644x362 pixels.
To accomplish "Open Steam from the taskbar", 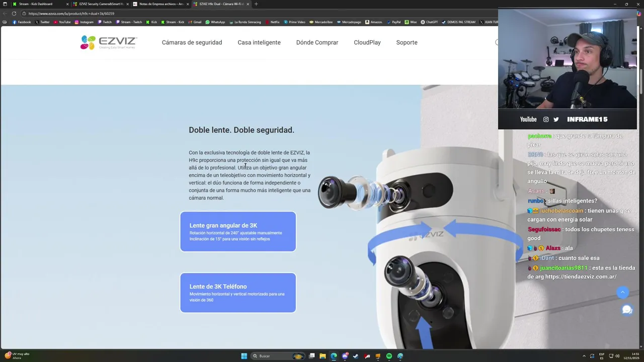I will pyautogui.click(x=356, y=356).
